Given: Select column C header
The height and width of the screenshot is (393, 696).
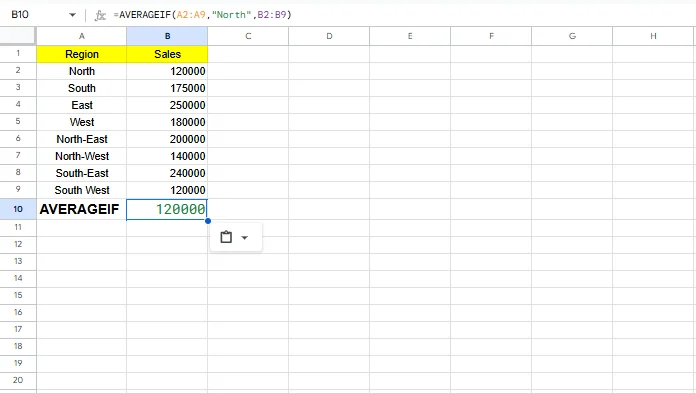Looking at the screenshot, I should click(x=248, y=36).
